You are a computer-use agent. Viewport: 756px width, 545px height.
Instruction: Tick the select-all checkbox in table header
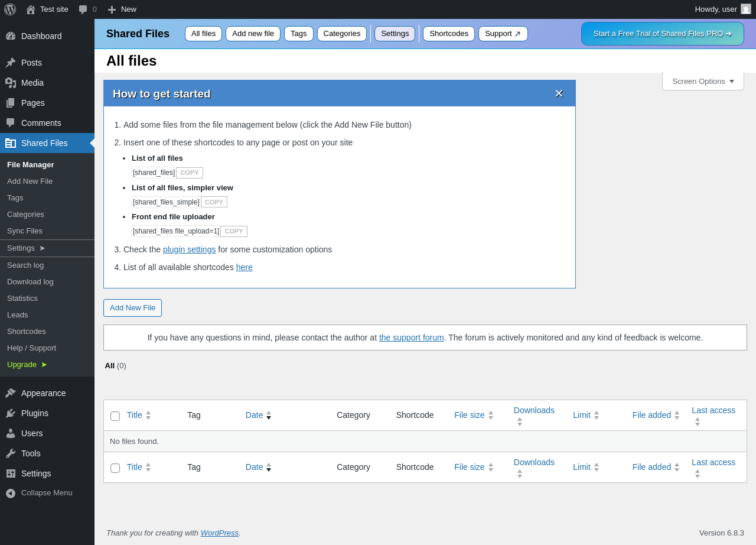tap(115, 416)
